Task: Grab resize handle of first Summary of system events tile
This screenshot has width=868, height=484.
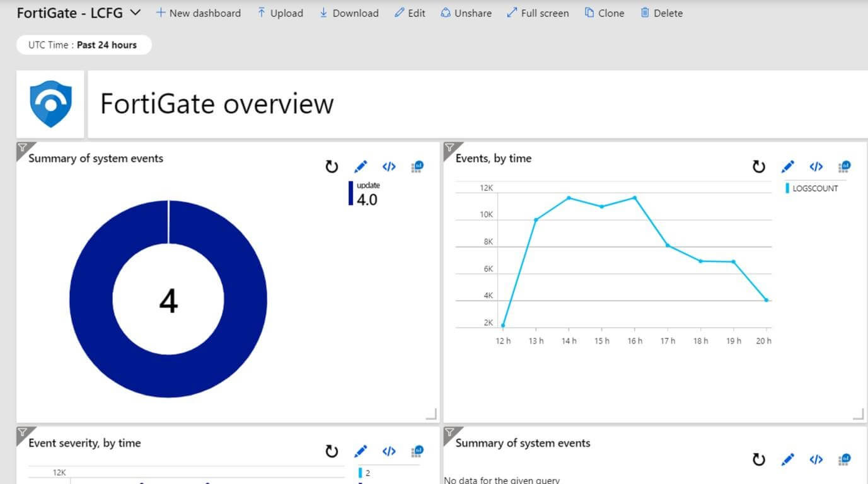Action: 431,414
